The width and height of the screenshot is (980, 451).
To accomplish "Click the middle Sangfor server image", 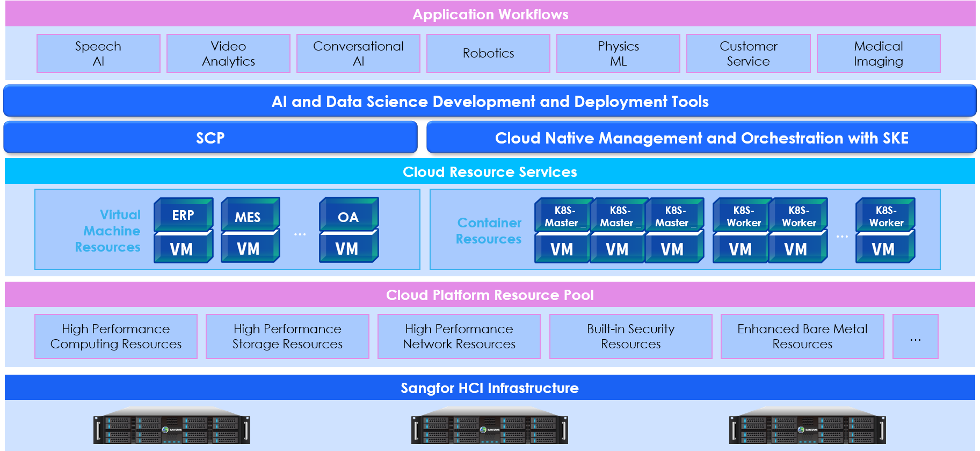I will (490, 426).
